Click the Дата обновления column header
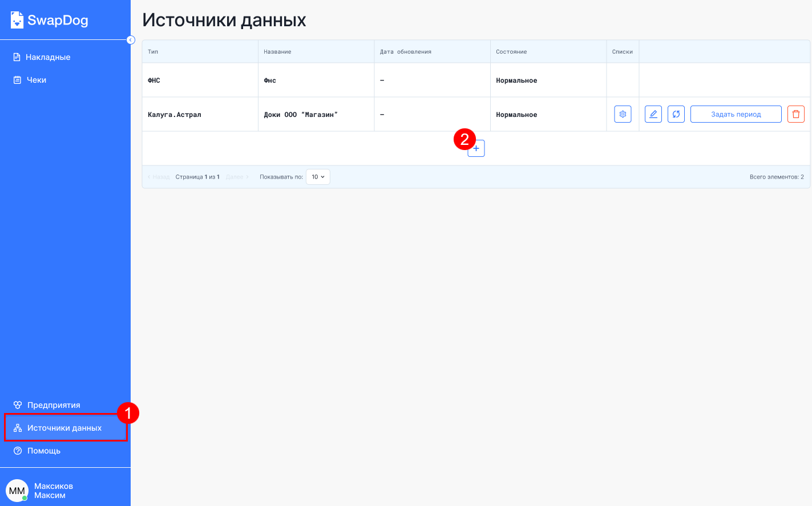The width and height of the screenshot is (812, 506). click(x=406, y=52)
